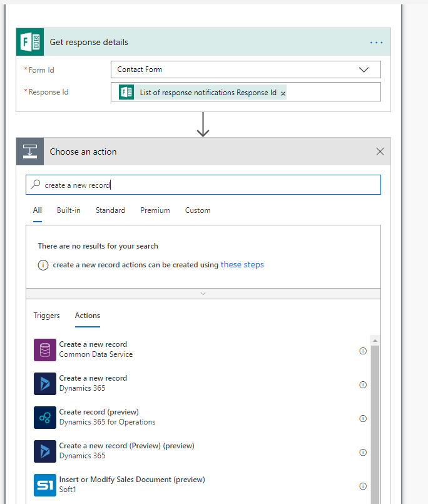Click the 'Dynamics 365 for Operations' subtitle text

click(108, 422)
